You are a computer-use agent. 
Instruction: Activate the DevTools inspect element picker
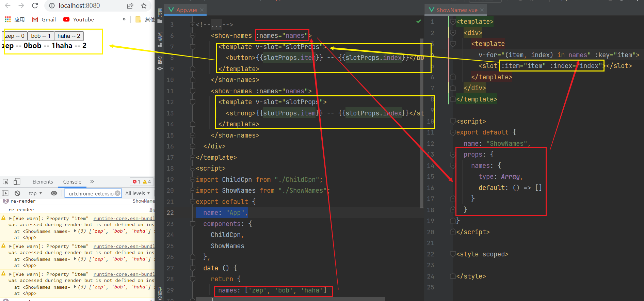5,181
